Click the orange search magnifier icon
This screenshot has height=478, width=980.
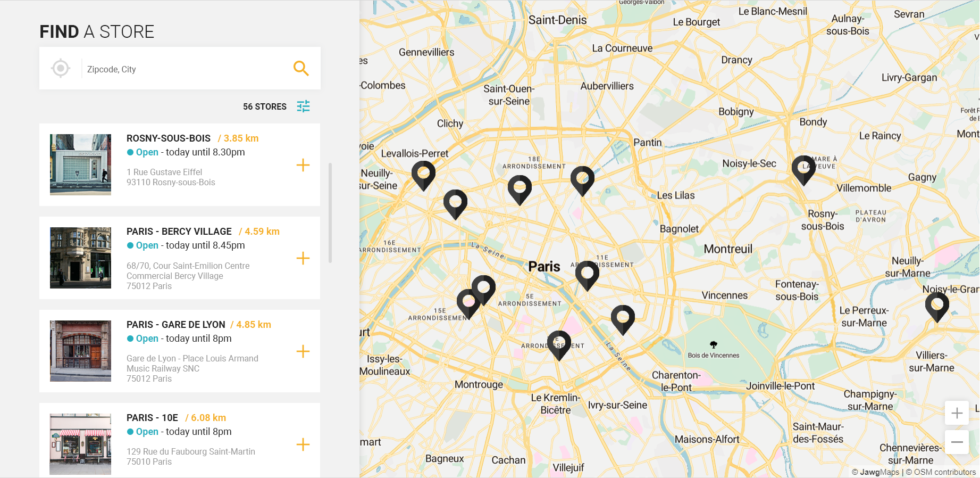click(x=301, y=68)
